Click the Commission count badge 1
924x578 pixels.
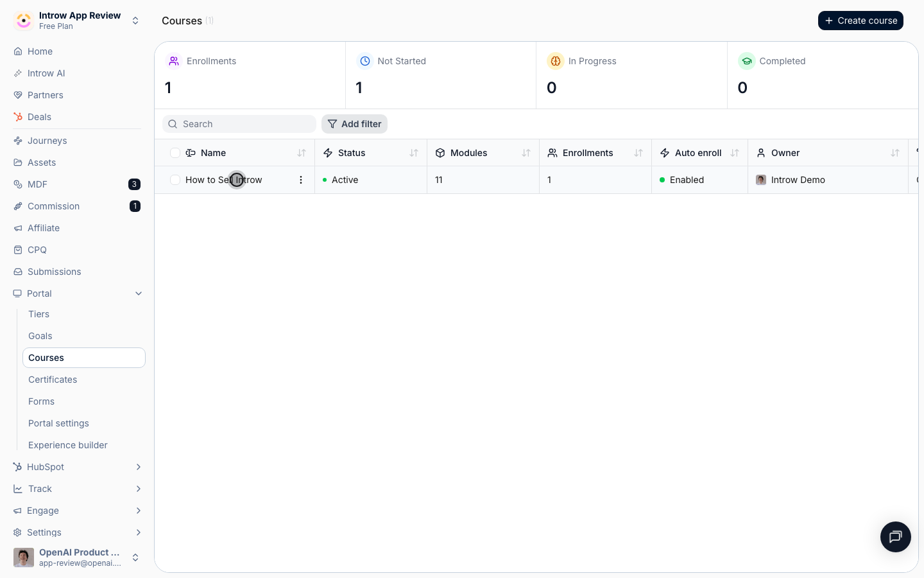[x=135, y=206]
